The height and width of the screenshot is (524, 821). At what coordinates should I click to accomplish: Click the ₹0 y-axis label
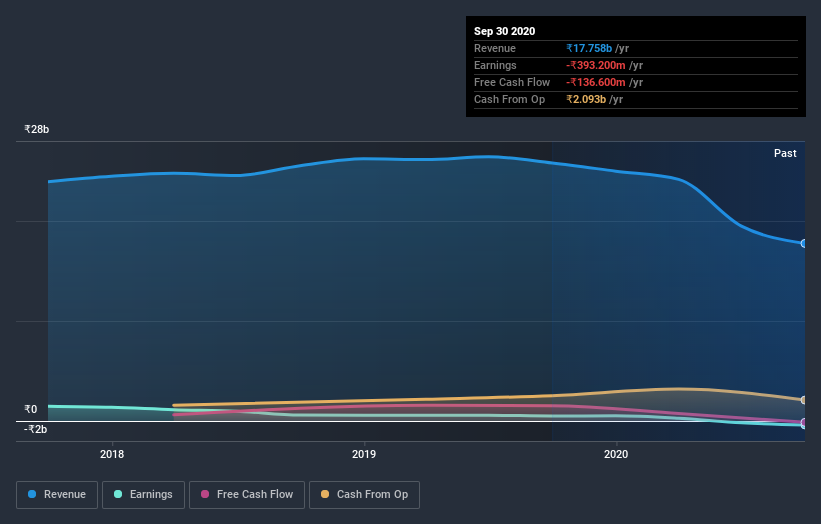(x=30, y=409)
